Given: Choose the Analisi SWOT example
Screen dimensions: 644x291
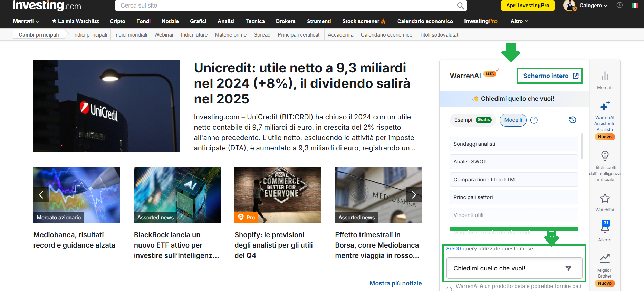Looking at the screenshot, I should tap(514, 162).
